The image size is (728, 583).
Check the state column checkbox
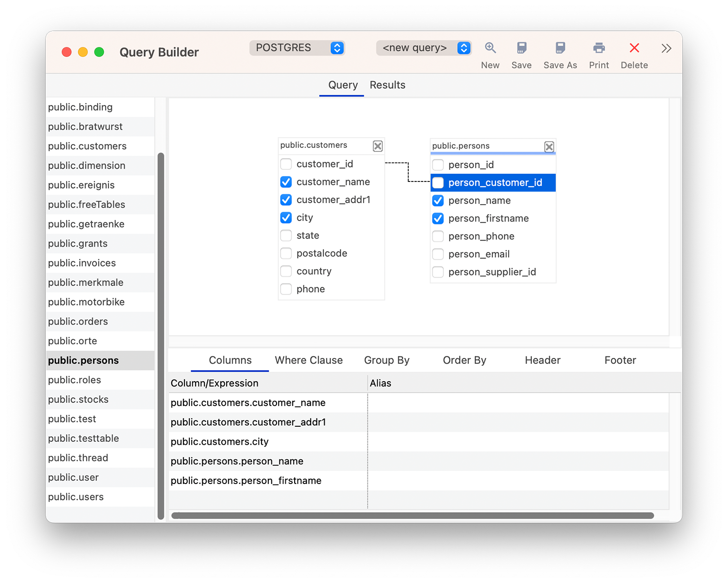[x=286, y=235]
